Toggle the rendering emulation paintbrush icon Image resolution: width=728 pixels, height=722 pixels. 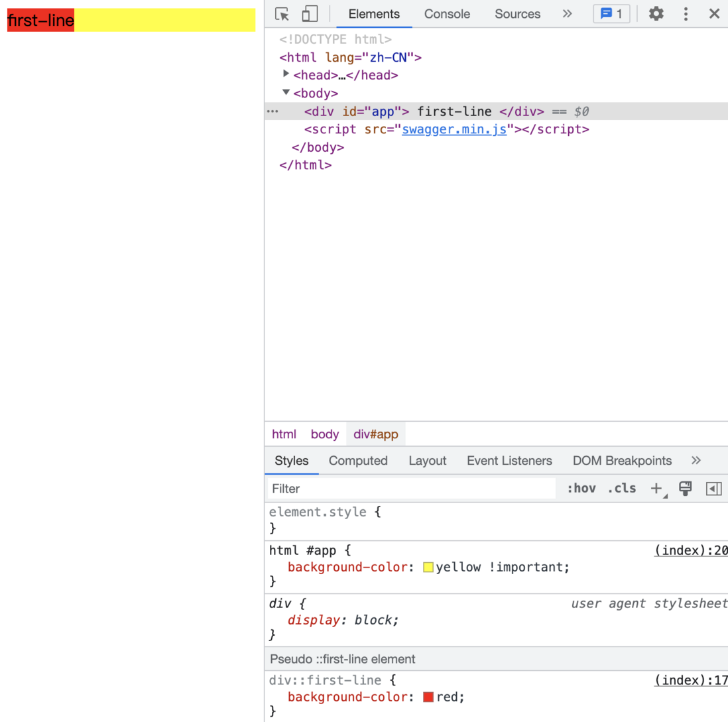pos(686,489)
